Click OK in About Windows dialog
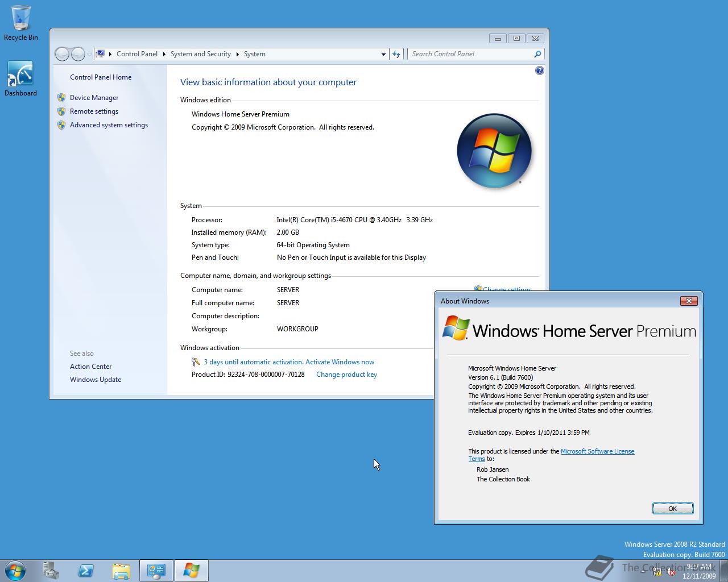Image resolution: width=728 pixels, height=582 pixels. [x=673, y=509]
